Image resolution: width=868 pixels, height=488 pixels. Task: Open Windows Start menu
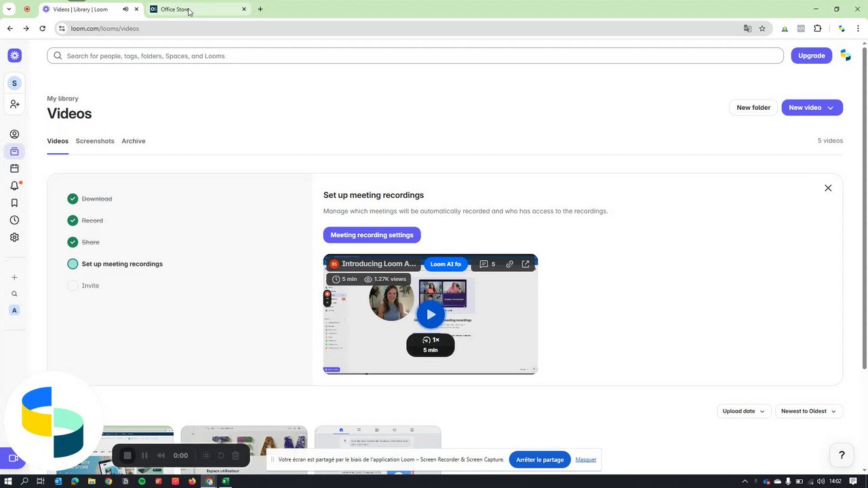pyautogui.click(x=8, y=481)
